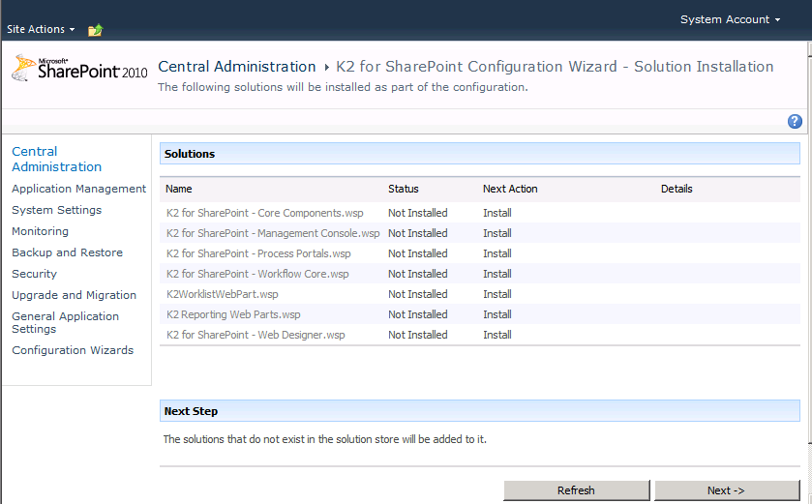Open Application Management in sidebar

coord(78,189)
